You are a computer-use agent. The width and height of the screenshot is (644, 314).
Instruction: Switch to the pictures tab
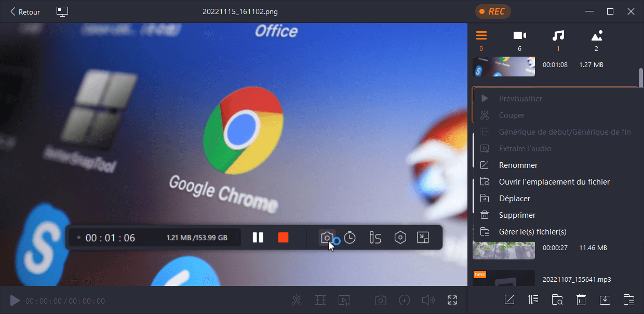[x=597, y=41]
